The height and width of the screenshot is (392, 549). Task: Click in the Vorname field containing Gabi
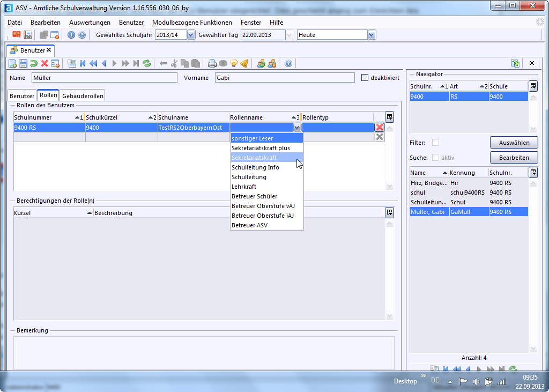285,78
